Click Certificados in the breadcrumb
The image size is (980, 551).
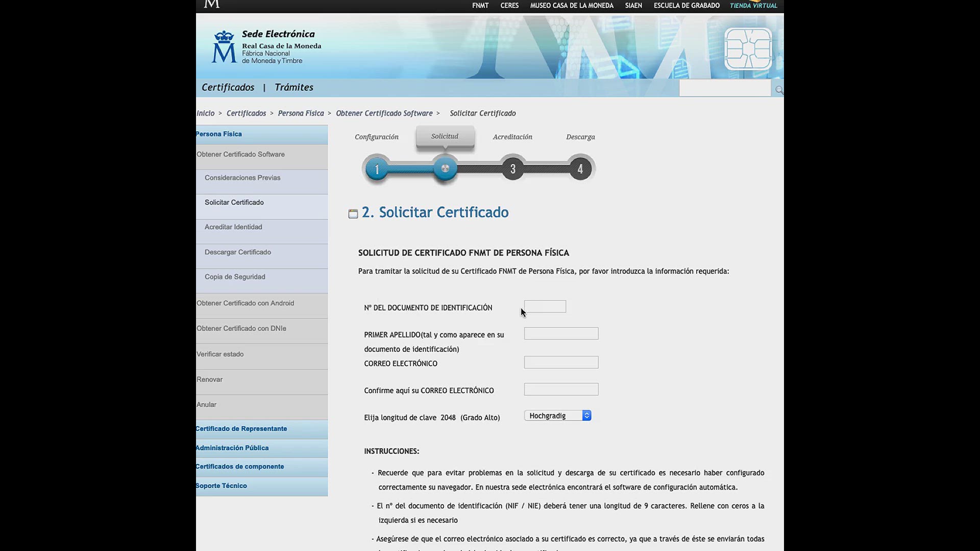click(x=247, y=113)
